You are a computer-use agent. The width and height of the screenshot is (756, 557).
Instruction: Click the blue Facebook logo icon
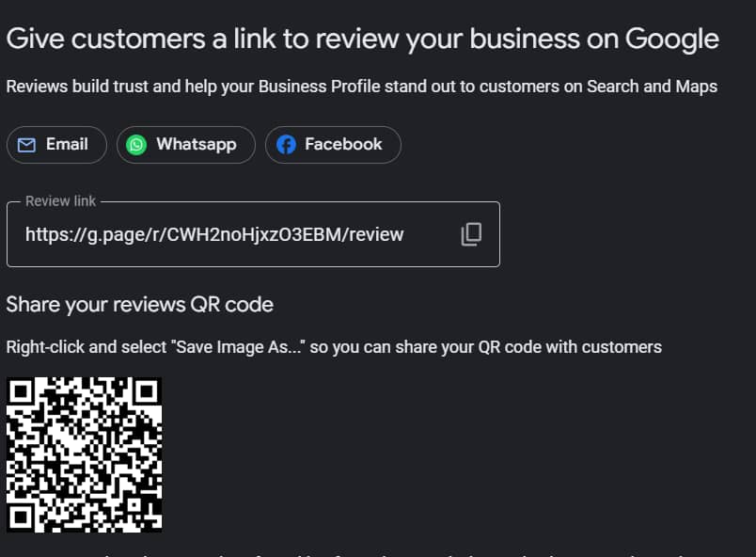286,145
